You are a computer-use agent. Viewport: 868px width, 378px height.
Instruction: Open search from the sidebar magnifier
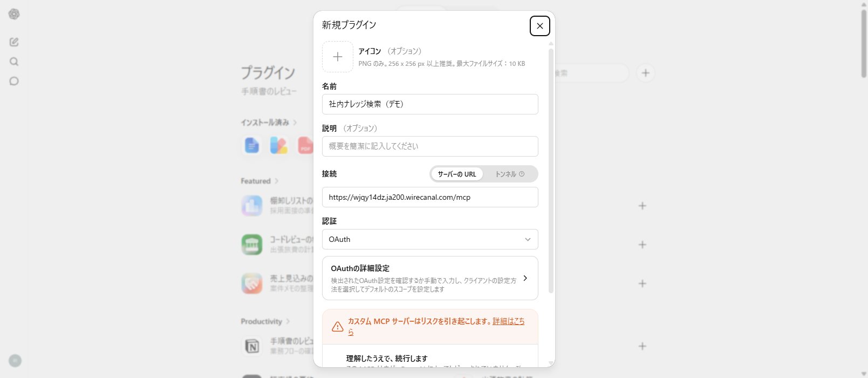(x=14, y=62)
